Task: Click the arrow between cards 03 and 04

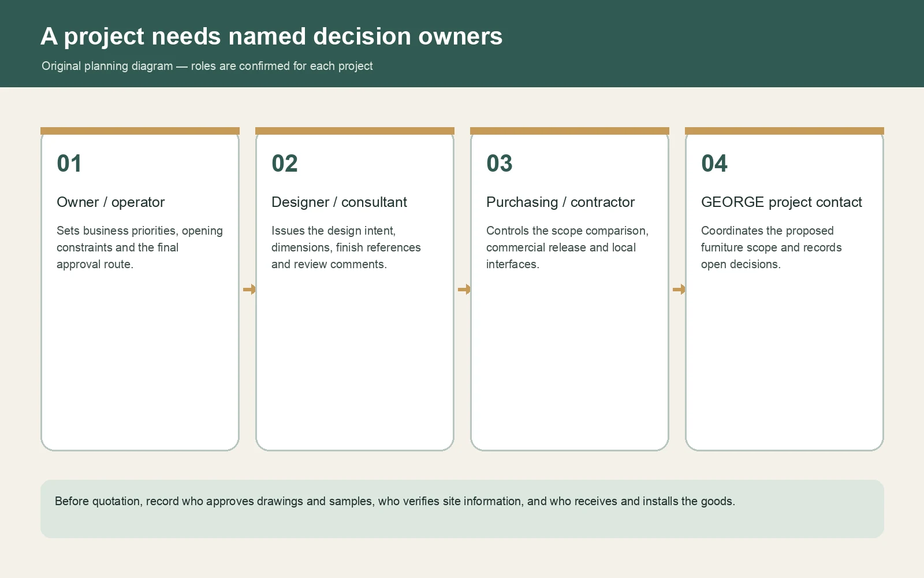Action: pyautogui.click(x=679, y=289)
